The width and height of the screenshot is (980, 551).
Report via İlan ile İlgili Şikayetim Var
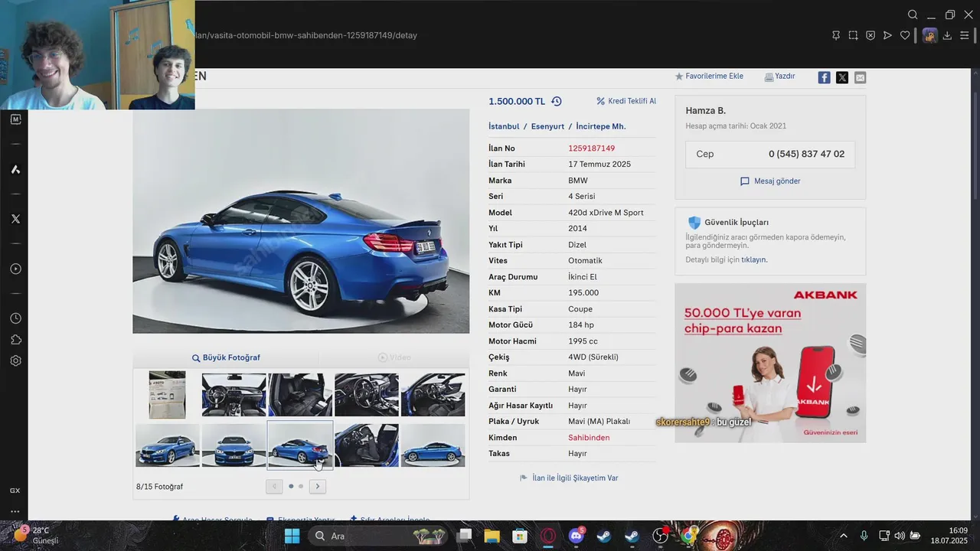tap(569, 478)
